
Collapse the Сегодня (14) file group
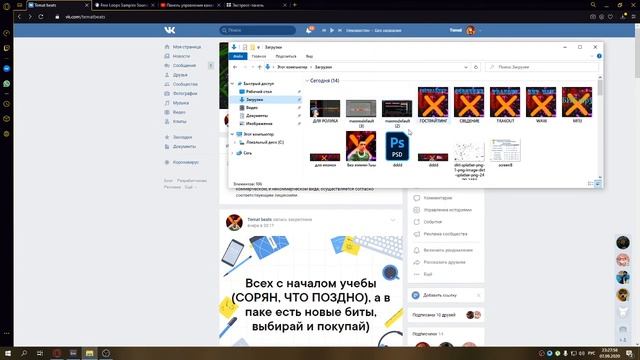(x=307, y=81)
